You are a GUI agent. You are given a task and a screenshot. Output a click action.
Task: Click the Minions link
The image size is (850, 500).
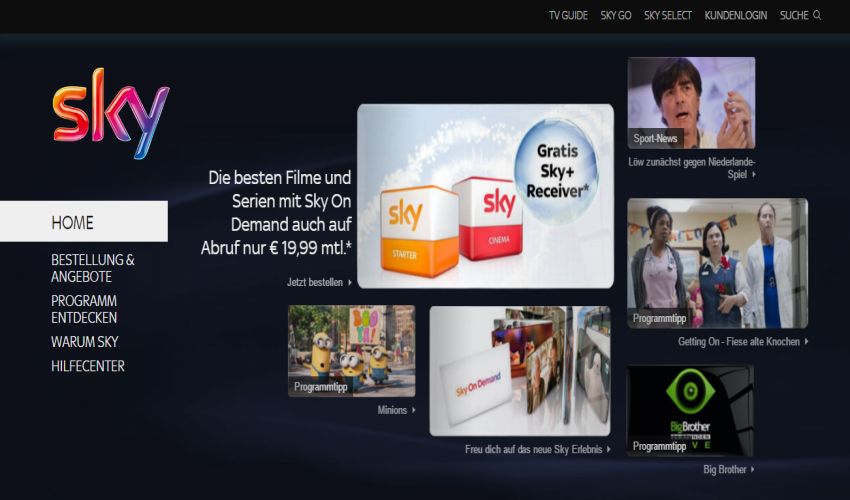click(392, 410)
